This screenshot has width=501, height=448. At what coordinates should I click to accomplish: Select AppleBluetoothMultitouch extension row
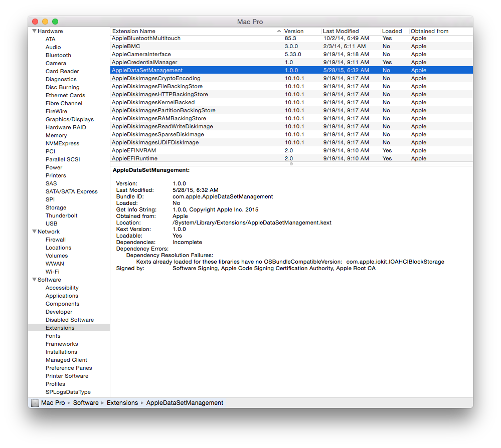(291, 38)
